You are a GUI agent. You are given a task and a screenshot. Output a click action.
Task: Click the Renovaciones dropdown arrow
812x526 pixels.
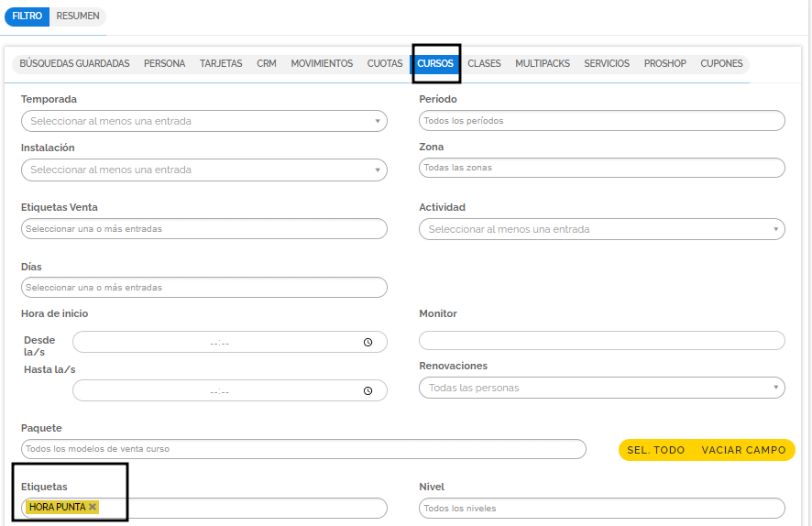coord(775,388)
